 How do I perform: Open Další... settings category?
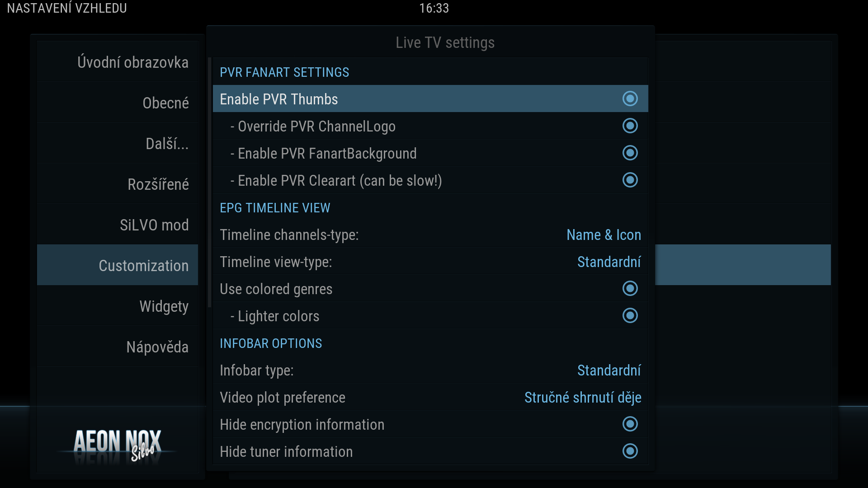coord(167,144)
